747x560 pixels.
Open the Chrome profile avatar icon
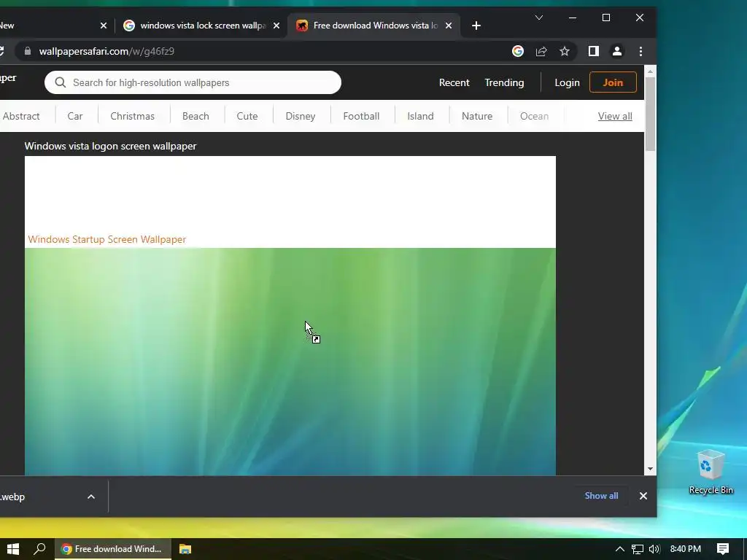coord(617,51)
